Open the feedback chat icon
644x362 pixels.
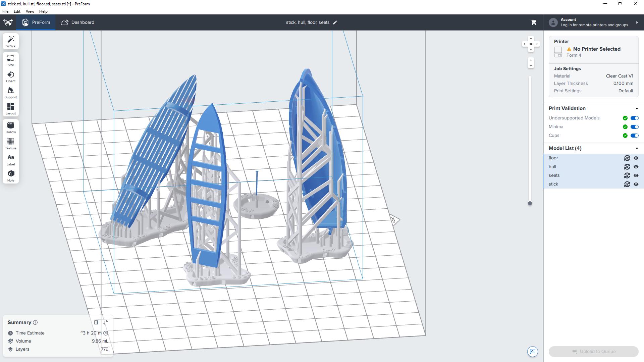point(532,352)
